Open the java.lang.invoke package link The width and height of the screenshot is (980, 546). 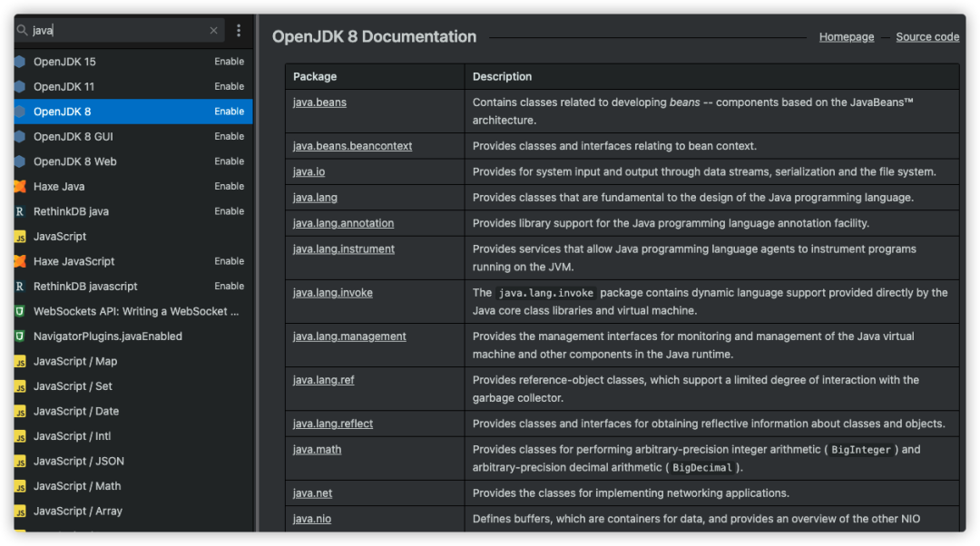coord(332,293)
